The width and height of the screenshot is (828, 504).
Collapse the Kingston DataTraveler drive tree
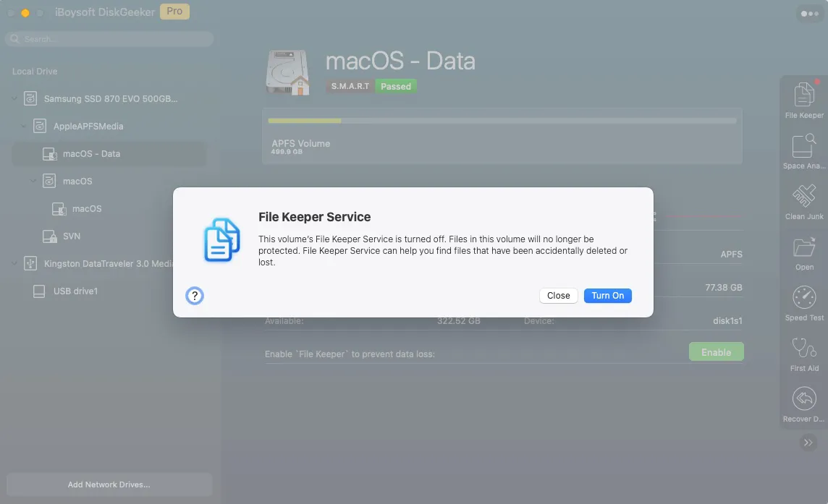tap(14, 263)
